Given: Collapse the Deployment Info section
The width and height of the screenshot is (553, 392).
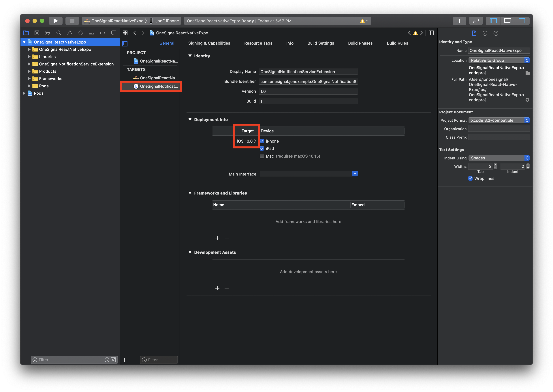Looking at the screenshot, I should pyautogui.click(x=190, y=119).
